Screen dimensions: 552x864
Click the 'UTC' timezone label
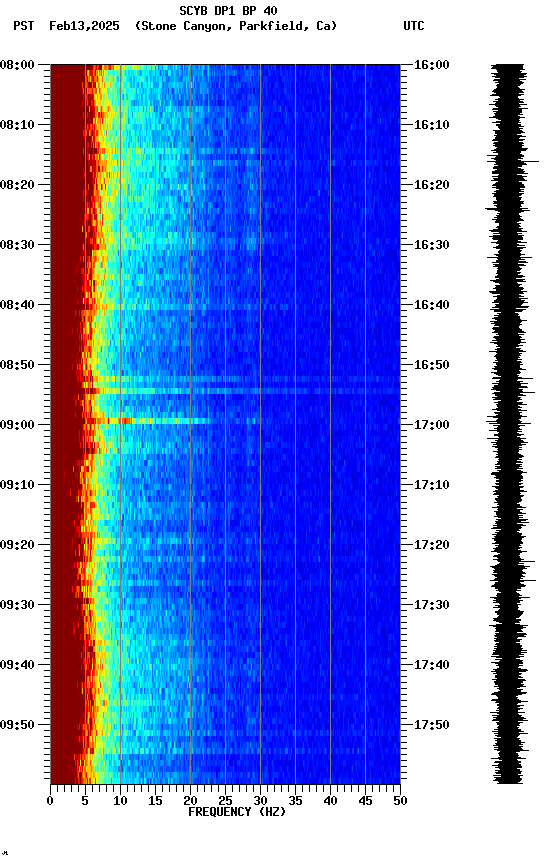414,26
